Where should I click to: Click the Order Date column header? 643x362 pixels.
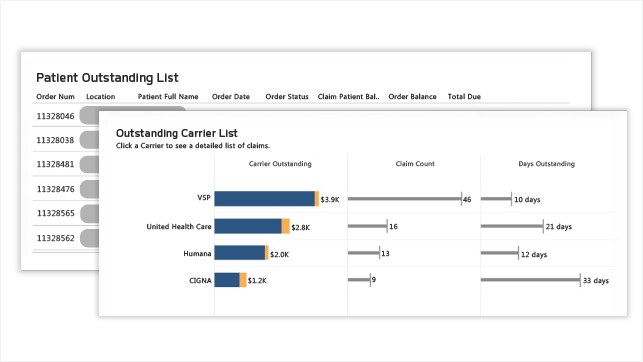tap(231, 97)
